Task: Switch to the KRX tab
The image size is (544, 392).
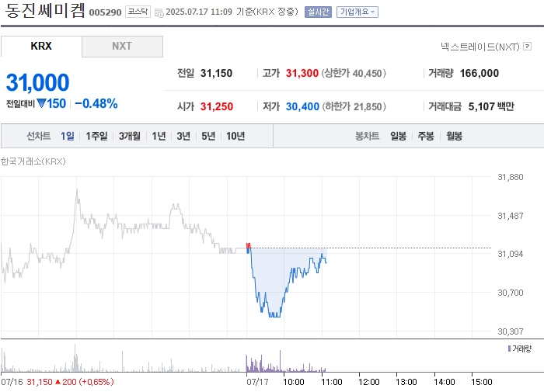Action: point(41,46)
